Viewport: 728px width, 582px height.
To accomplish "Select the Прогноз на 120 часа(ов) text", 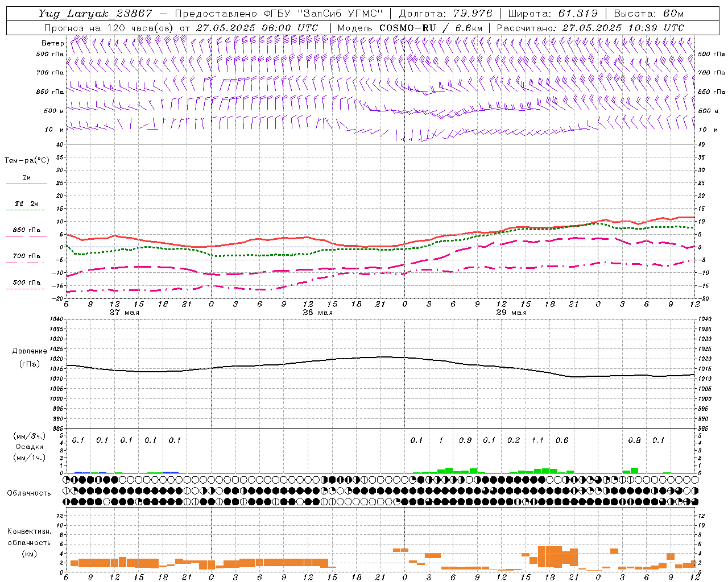I will 109,28.
